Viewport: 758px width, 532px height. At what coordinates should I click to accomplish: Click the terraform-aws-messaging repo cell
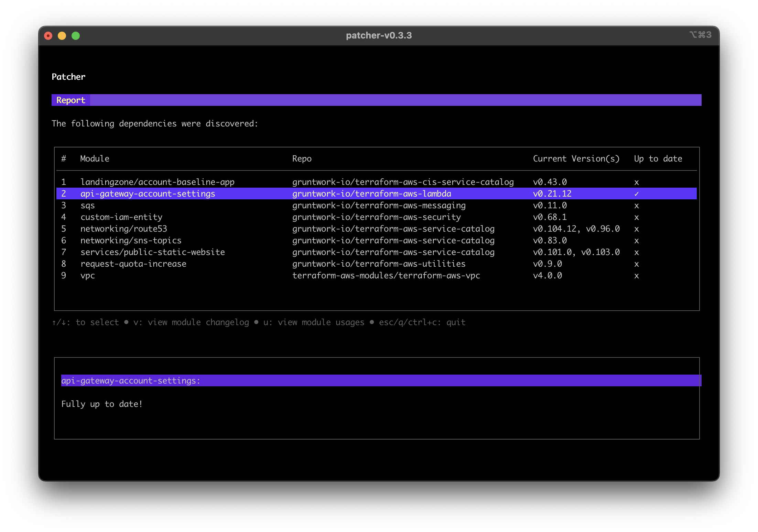(x=379, y=205)
